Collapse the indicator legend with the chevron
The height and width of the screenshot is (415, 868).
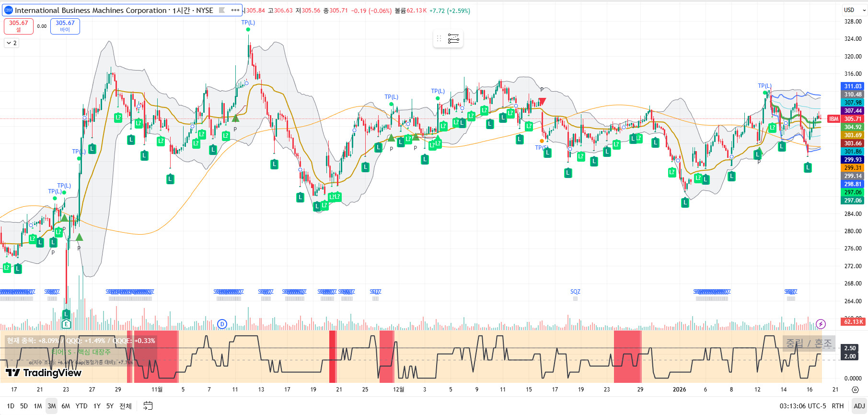pyautogui.click(x=12, y=43)
